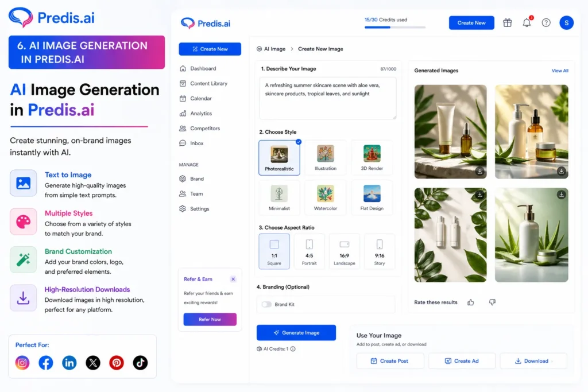Click the X (Twitter) icon
Image resolution: width=588 pixels, height=392 pixels.
click(93, 363)
